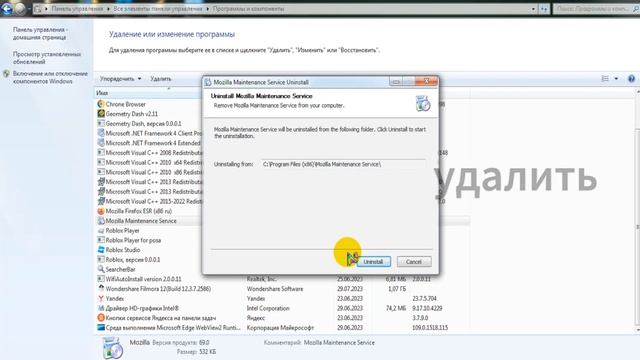
Task: Click Все элементы панели управления breadcrumb
Action: 158,9
